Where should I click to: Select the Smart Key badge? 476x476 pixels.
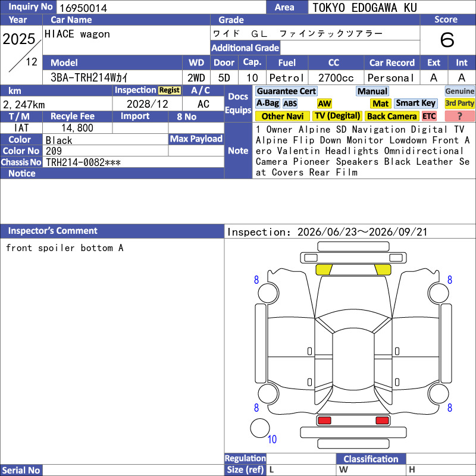coord(415,104)
